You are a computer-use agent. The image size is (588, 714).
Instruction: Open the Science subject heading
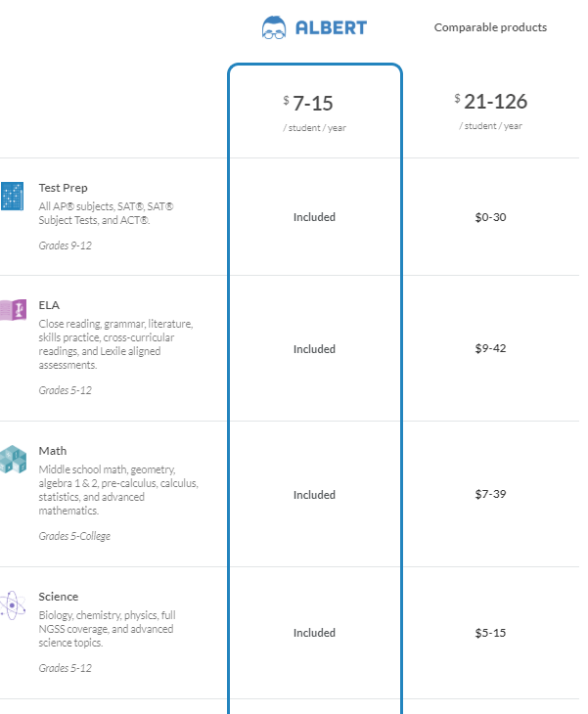click(59, 597)
